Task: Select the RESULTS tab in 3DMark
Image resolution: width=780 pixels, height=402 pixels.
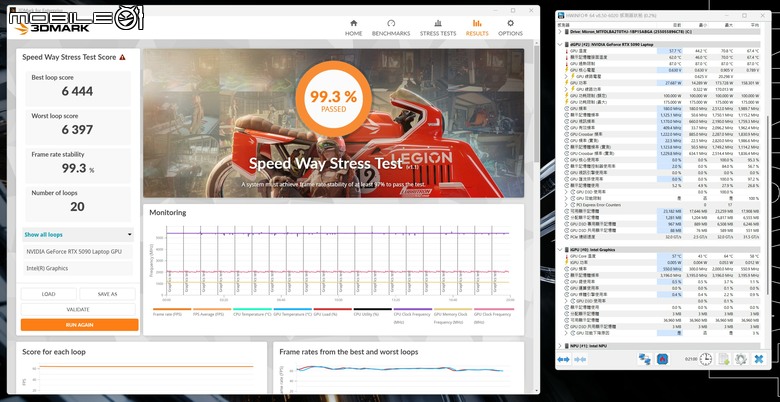Action: tap(477, 28)
